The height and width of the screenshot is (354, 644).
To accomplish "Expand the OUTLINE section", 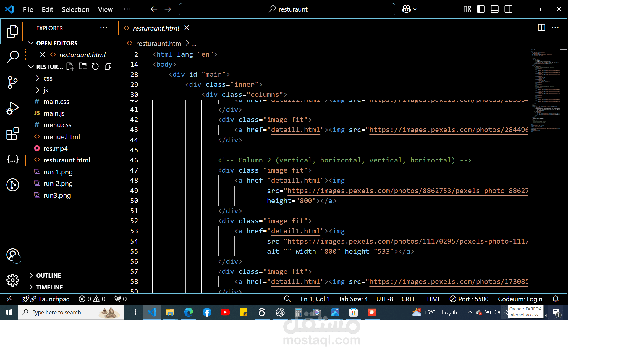I will 48,276.
